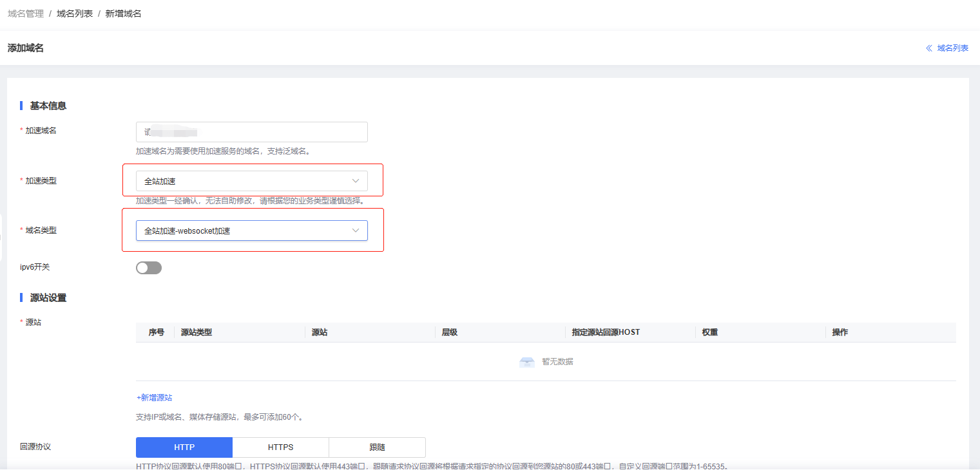This screenshot has width=980, height=470.
Task: Click the 源站类型 column header
Action: coord(197,333)
